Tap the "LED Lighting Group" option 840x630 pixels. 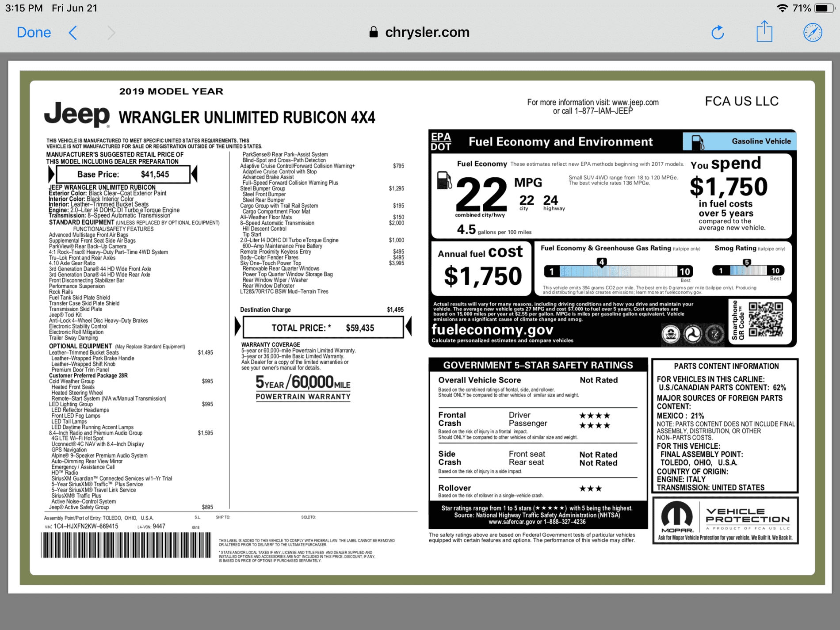coord(71,404)
